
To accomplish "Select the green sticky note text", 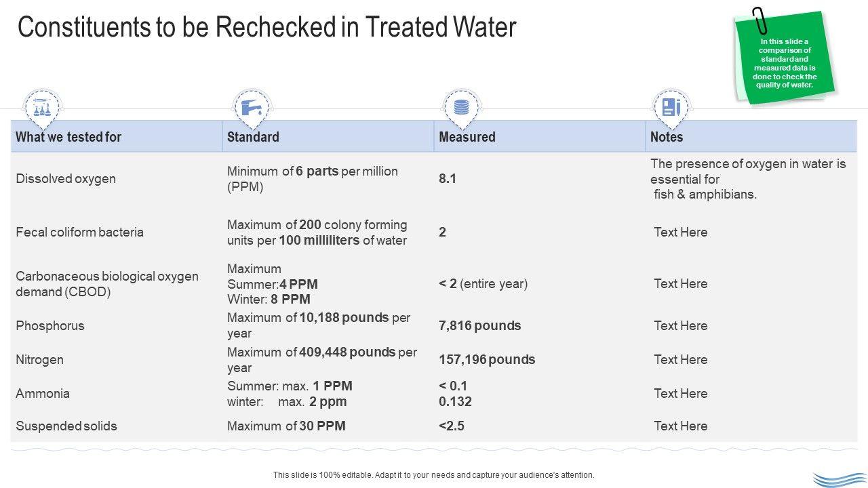I will [x=785, y=63].
